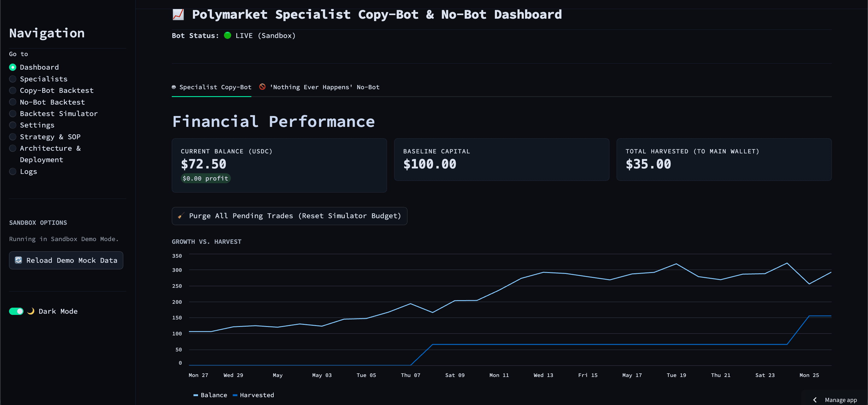Click the 'Thu 07' x-axis date label
868x405 pixels.
[x=410, y=375]
